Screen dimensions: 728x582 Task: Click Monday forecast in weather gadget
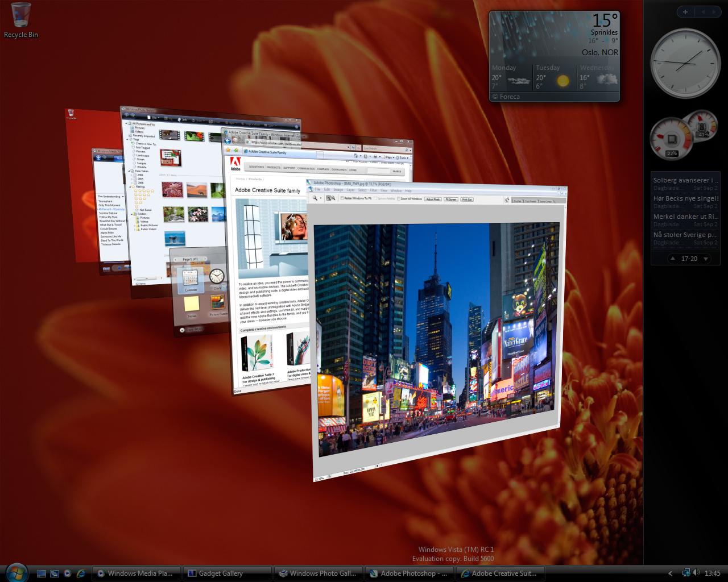point(511,77)
